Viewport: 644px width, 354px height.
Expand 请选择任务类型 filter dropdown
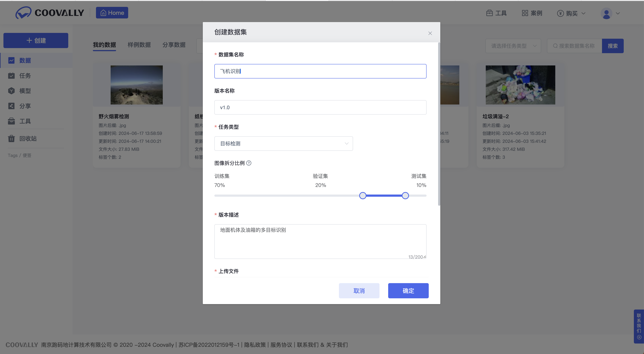[x=513, y=46]
